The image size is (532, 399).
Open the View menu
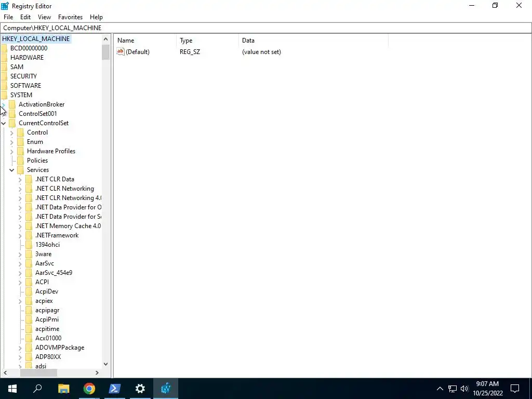(44, 17)
